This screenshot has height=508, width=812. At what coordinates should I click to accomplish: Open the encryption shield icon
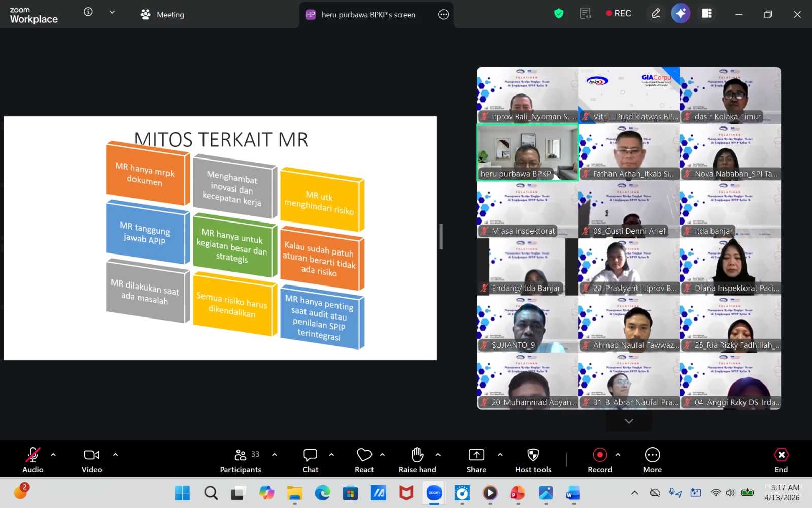tap(559, 14)
